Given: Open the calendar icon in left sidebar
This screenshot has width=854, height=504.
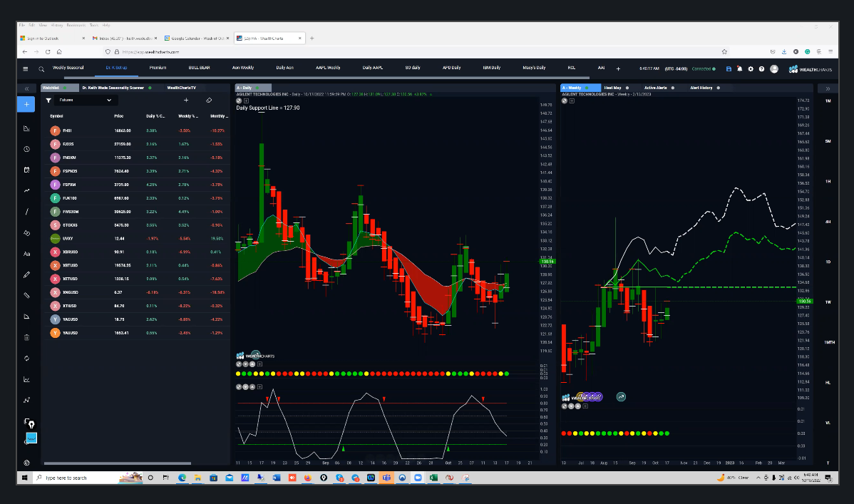Looking at the screenshot, I should click(26, 170).
